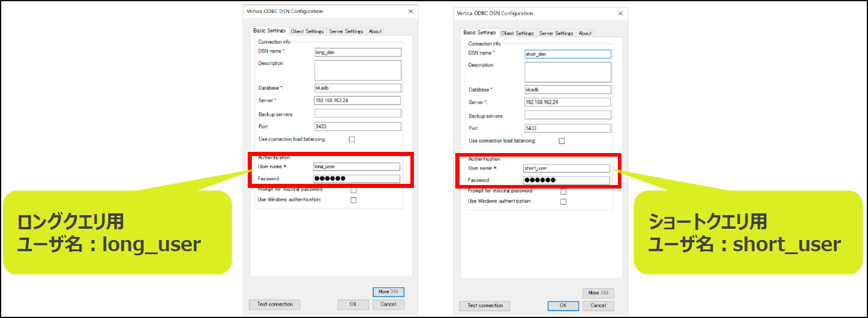Check Prompt for missing password in long_dsn dialog

(353, 190)
